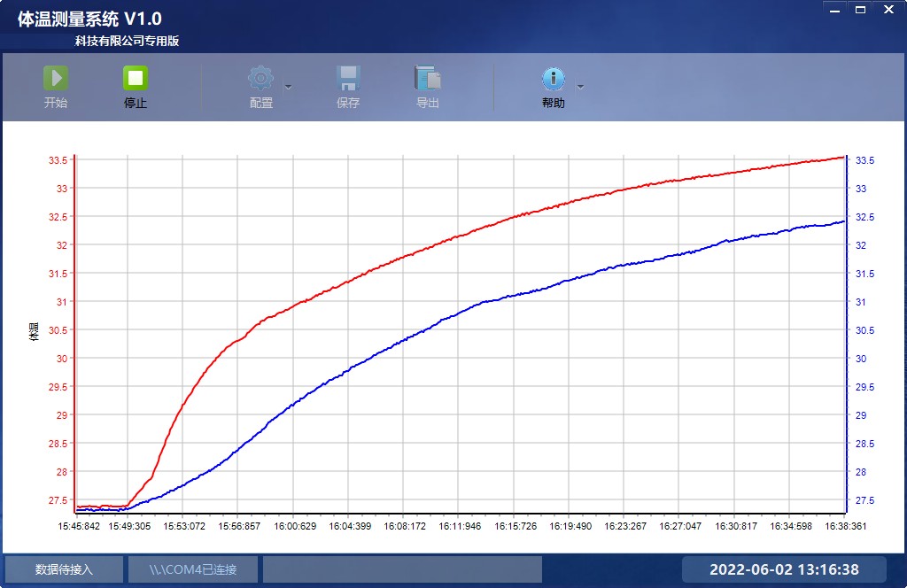Click the red left-axis 27.5 label
907x588 pixels.
point(58,500)
